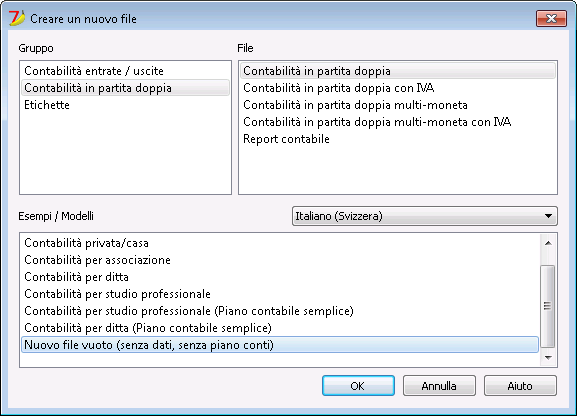
Task: Choose partita doppia multi-moneta con IVA
Action: pyautogui.click(x=398, y=122)
